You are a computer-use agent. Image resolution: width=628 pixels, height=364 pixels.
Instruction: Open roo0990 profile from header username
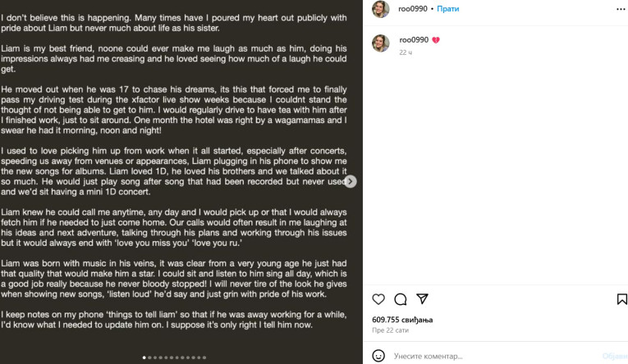click(413, 9)
